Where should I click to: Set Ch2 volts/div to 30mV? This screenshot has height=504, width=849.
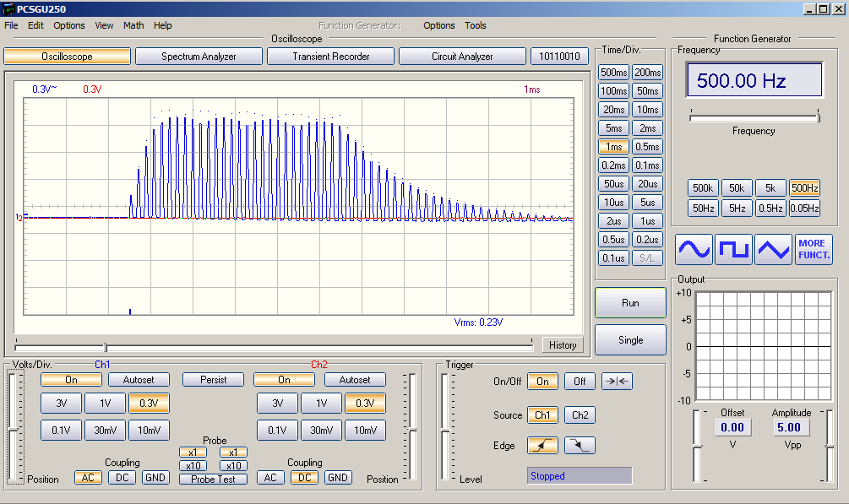point(321,431)
